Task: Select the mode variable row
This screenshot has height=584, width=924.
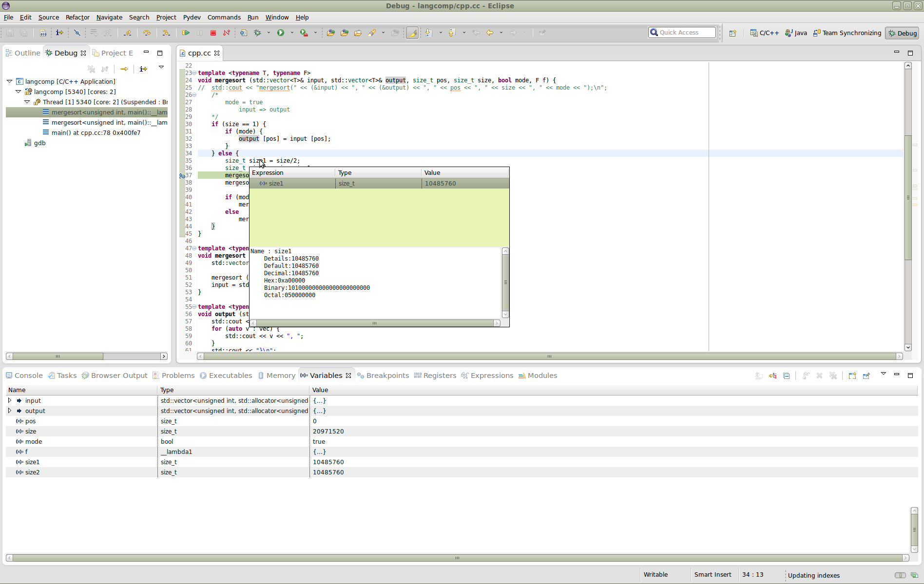Action: (x=461, y=441)
